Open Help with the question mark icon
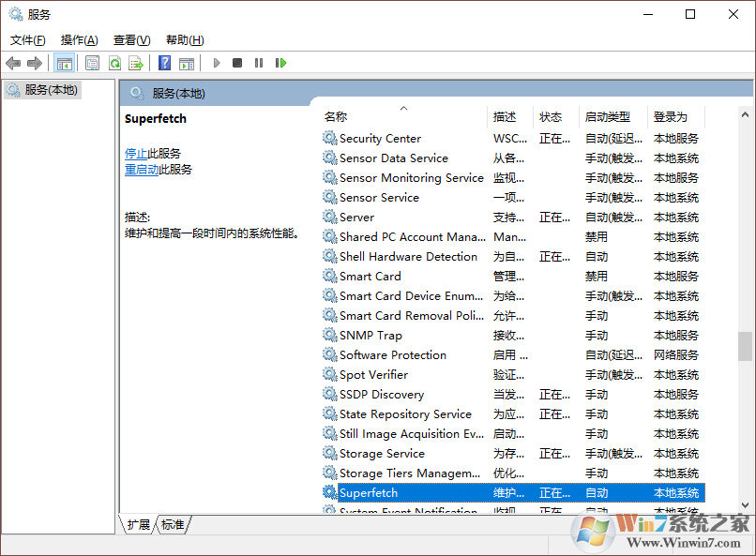Viewport: 756px width, 556px height. coord(163,63)
